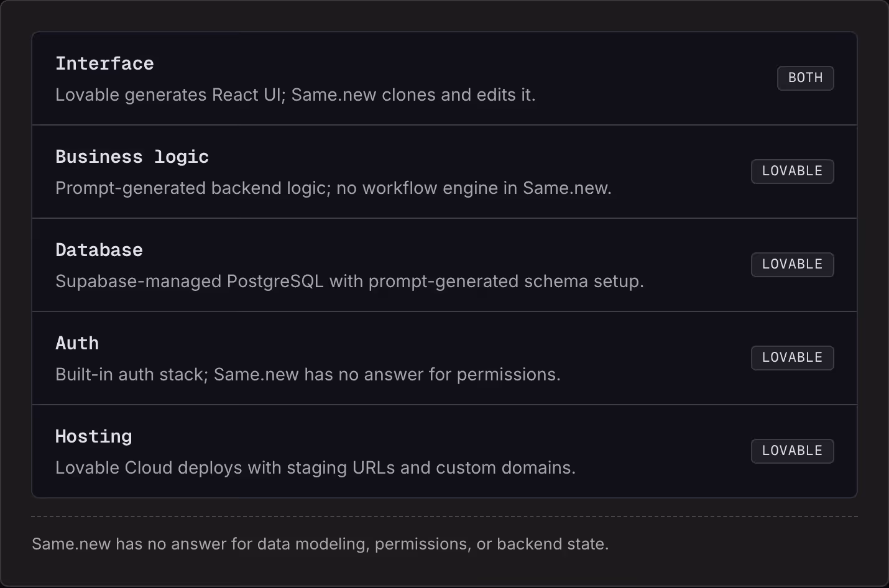Select the LOVABLE badge next to Auth
This screenshot has width=889, height=588.
click(x=792, y=358)
